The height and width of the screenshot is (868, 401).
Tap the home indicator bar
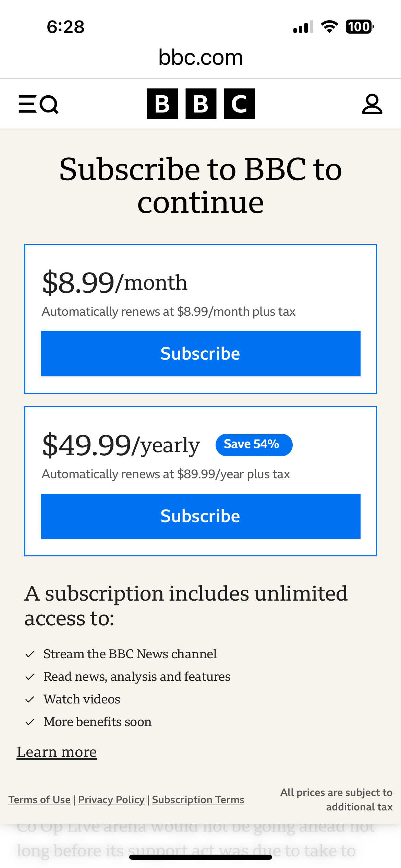[200, 857]
